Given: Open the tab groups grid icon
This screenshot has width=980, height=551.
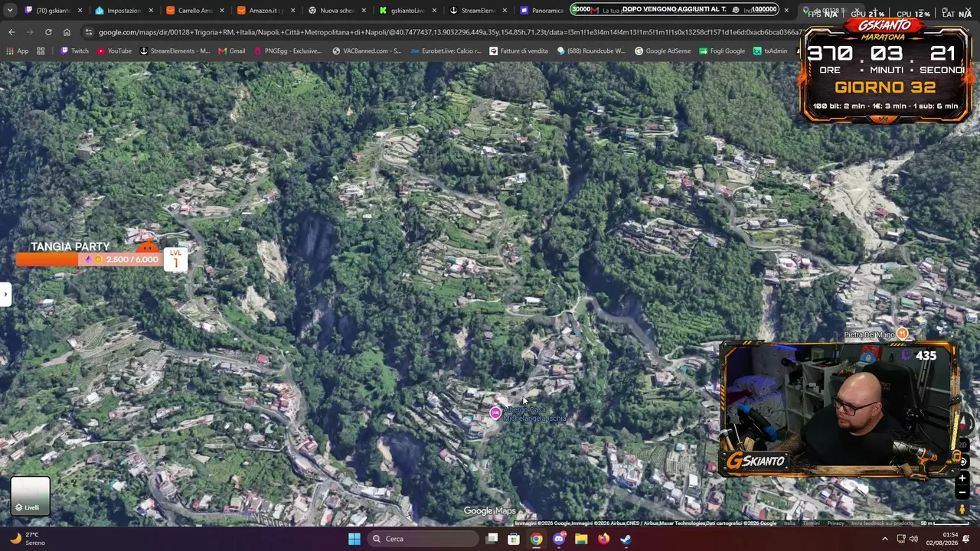Looking at the screenshot, I should [41, 51].
